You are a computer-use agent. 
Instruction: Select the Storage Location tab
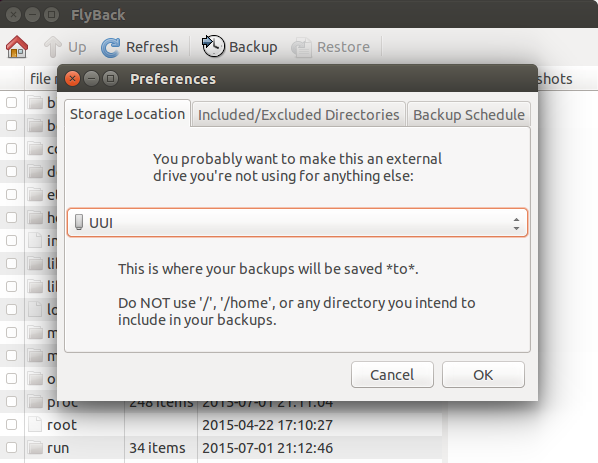coord(127,114)
